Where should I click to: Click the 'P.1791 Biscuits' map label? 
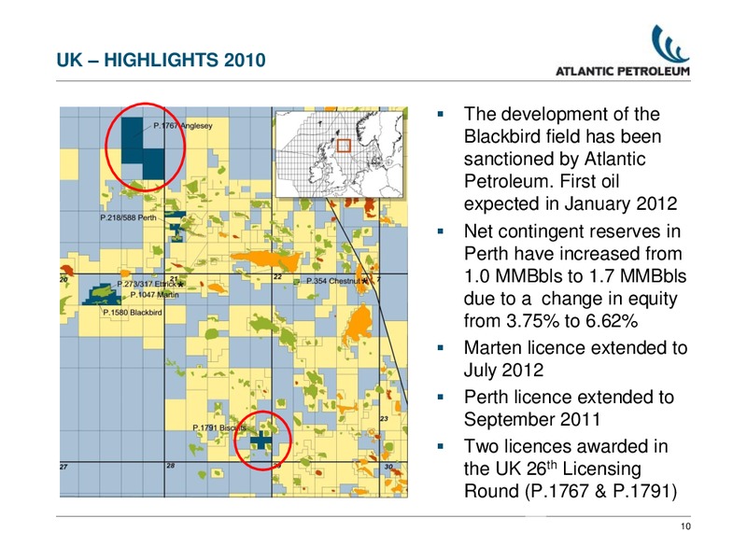click(x=219, y=427)
